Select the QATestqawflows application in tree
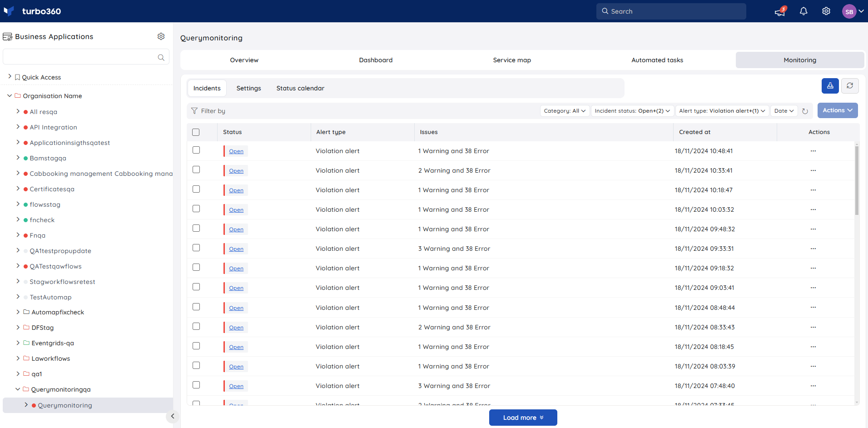868x428 pixels. [x=56, y=266]
